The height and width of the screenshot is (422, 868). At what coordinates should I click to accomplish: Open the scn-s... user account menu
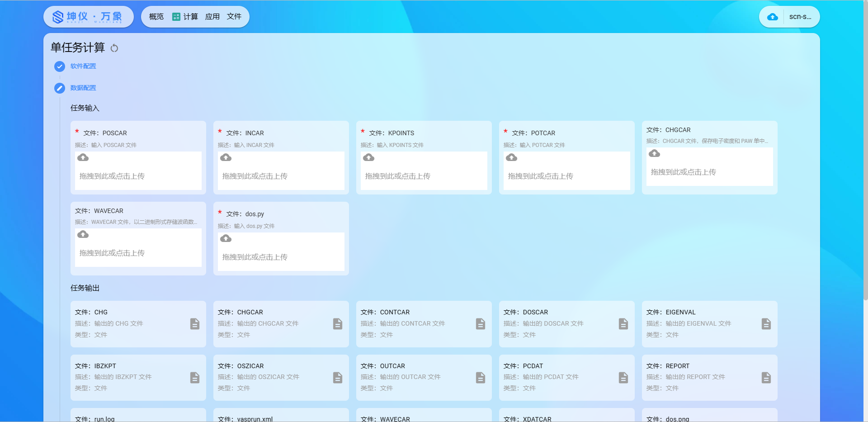click(x=800, y=17)
